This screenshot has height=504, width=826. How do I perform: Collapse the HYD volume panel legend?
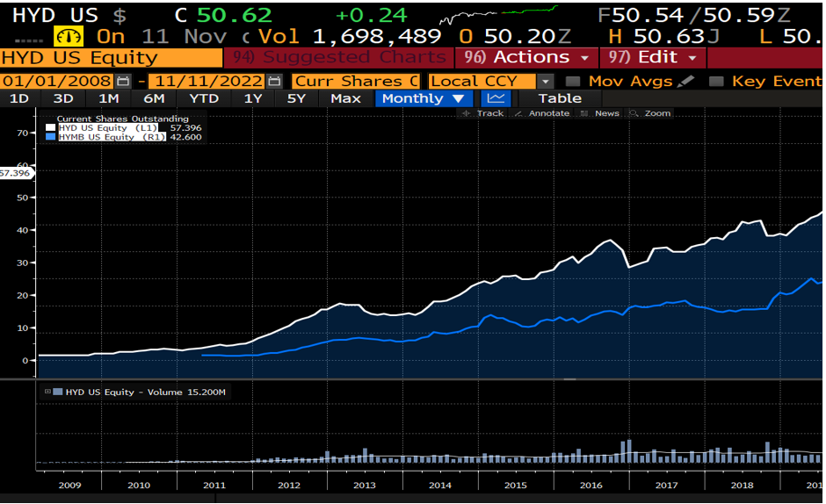point(47,392)
